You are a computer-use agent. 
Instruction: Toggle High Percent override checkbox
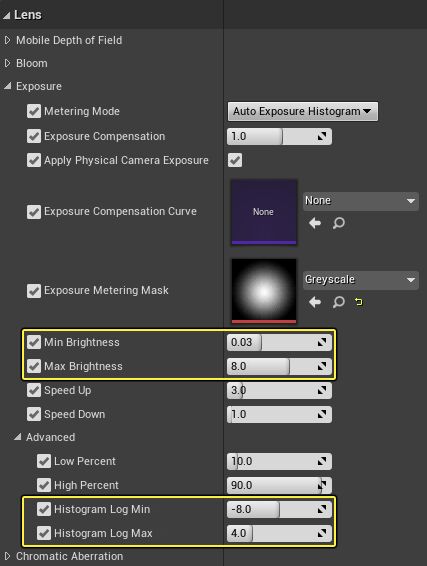tap(44, 485)
